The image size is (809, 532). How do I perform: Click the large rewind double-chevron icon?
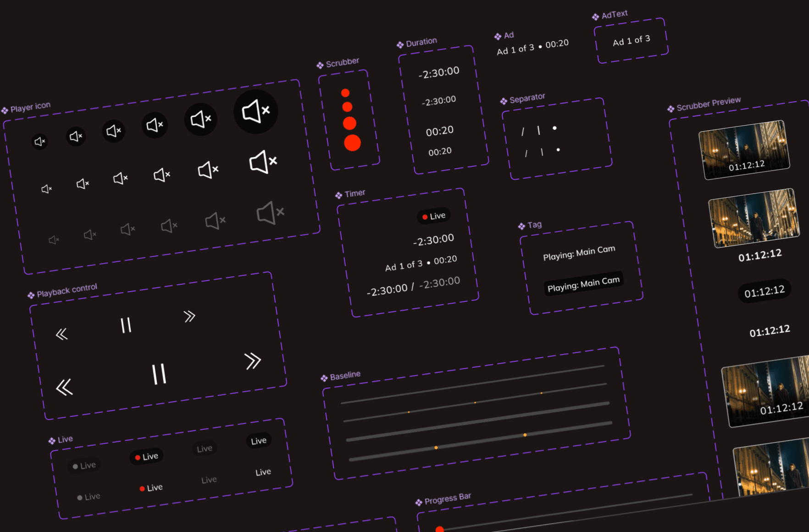click(65, 387)
